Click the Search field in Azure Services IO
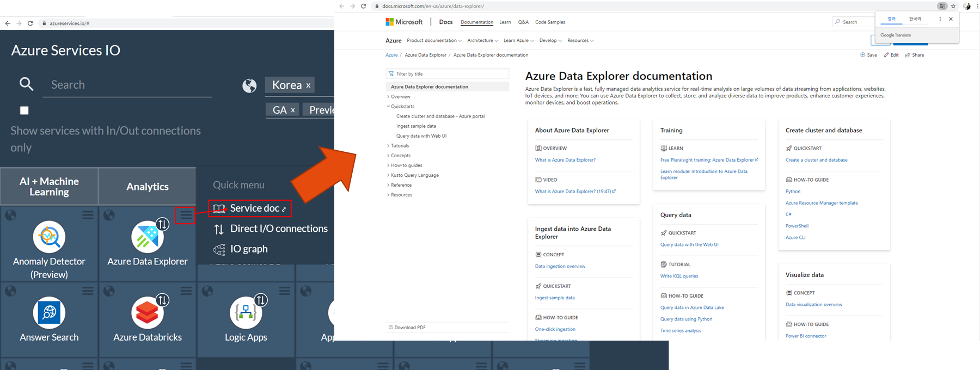The height and width of the screenshot is (370, 980). click(x=127, y=85)
